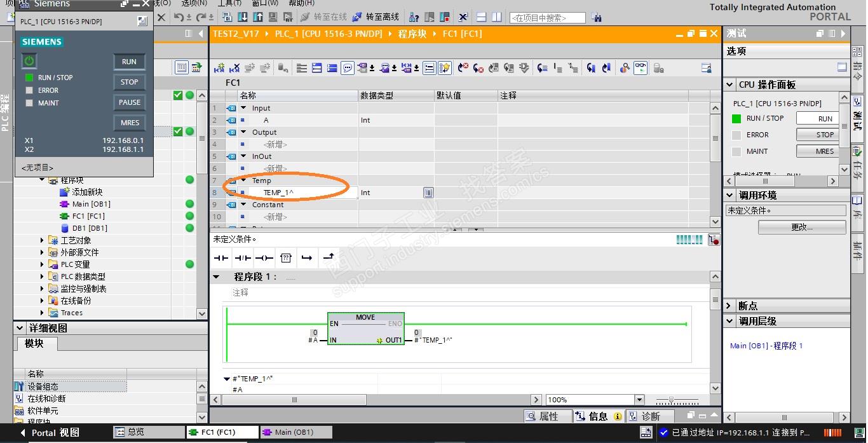The image size is (868, 443).
Task: Collapse 程序段 1 network
Action: tap(216, 277)
